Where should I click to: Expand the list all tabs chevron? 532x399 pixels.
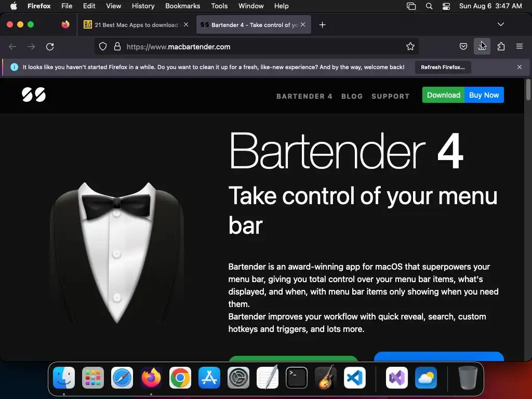click(x=500, y=24)
